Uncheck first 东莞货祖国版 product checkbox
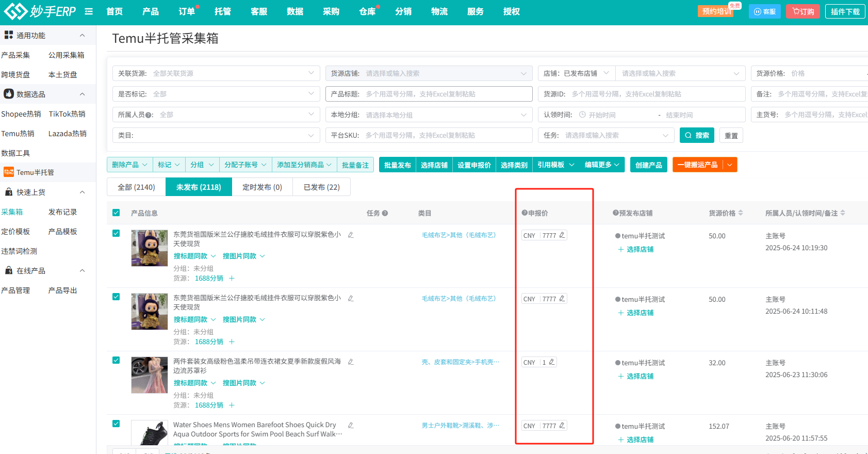 click(116, 233)
